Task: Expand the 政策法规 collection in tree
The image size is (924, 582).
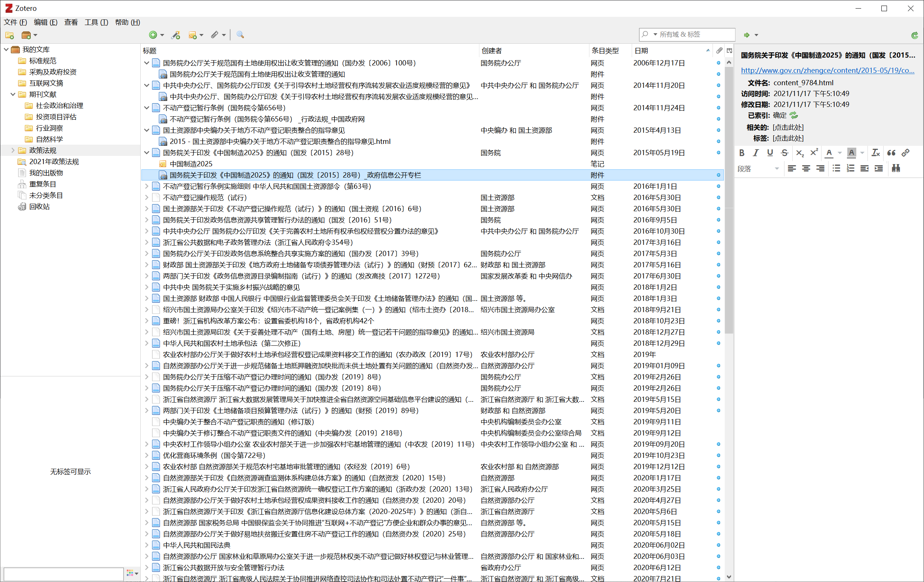Action: [x=13, y=150]
